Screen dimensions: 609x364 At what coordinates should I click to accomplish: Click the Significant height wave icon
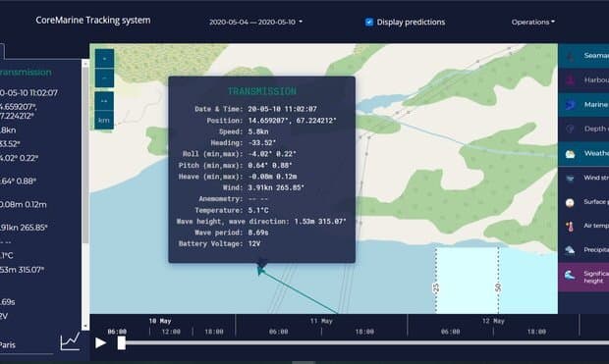pyautogui.click(x=570, y=276)
